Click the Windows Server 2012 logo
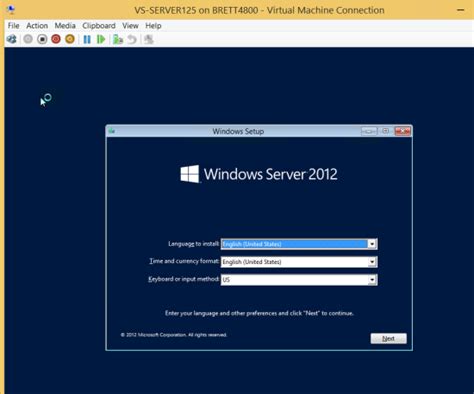The width and height of the screenshot is (474, 394). [259, 174]
